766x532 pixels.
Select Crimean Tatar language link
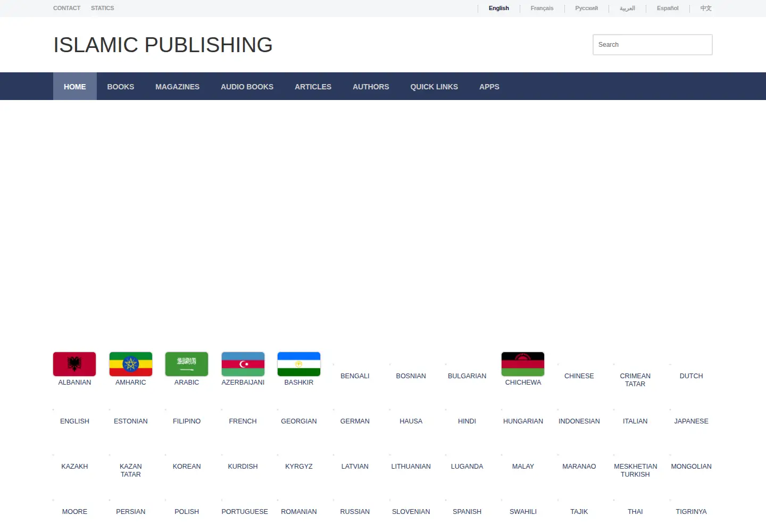point(635,380)
